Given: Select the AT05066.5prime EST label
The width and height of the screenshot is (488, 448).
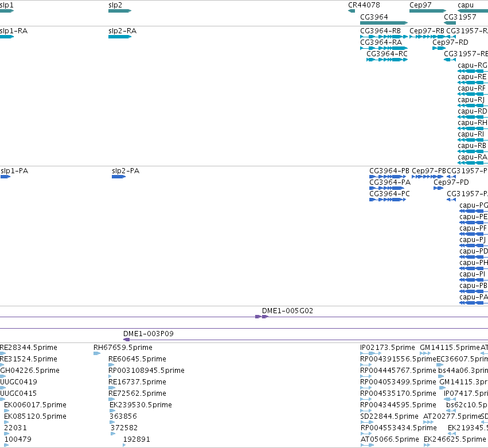Looking at the screenshot, I should click(x=389, y=439).
